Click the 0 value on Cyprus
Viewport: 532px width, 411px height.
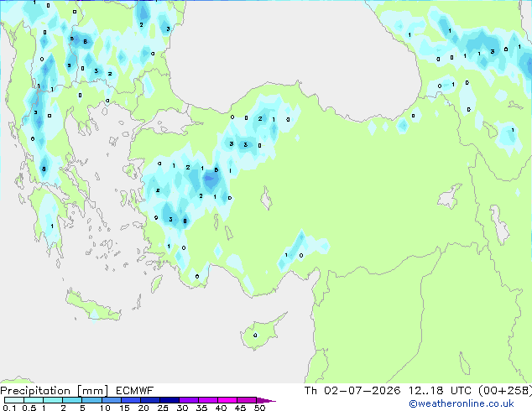[x=255, y=336]
